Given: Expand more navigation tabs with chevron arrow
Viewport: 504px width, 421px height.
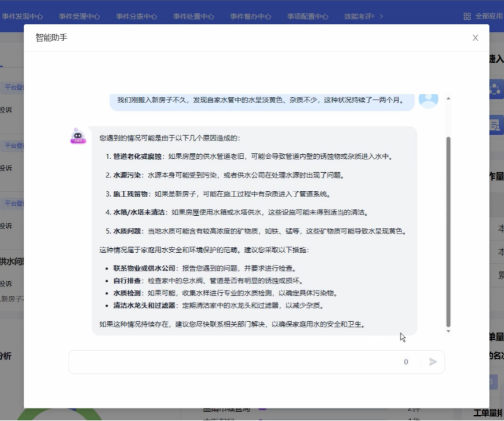Looking at the screenshot, I should coord(397,16).
